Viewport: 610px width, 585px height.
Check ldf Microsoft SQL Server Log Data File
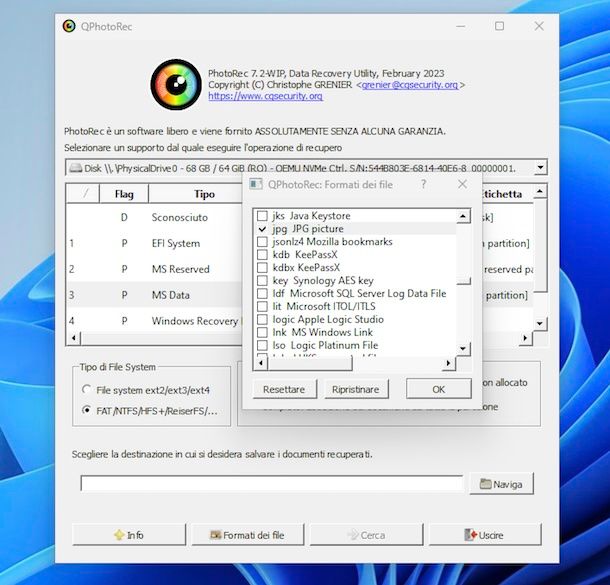coord(263,293)
